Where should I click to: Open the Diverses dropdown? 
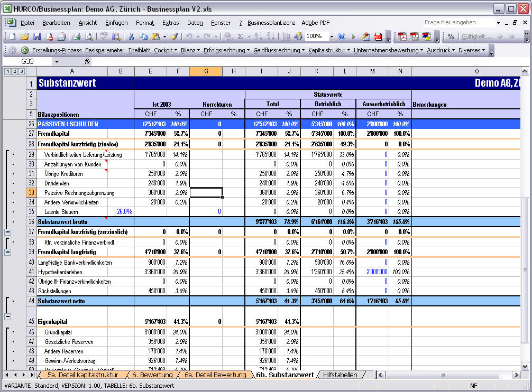472,50
